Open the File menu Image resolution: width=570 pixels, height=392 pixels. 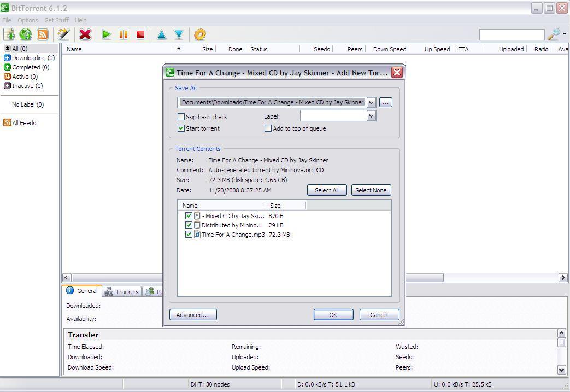click(x=7, y=20)
